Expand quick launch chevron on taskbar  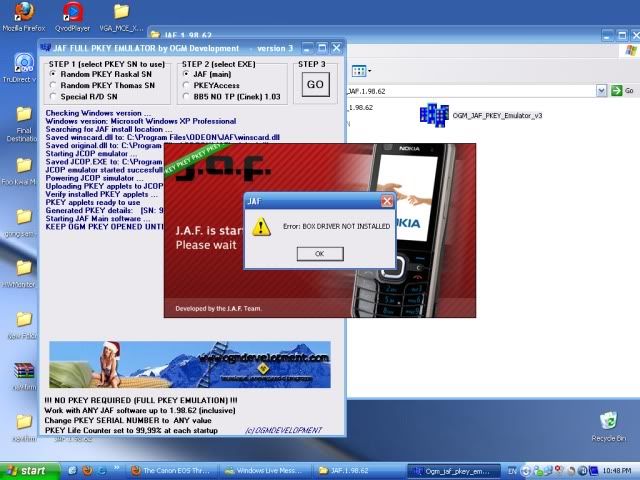(x=116, y=468)
